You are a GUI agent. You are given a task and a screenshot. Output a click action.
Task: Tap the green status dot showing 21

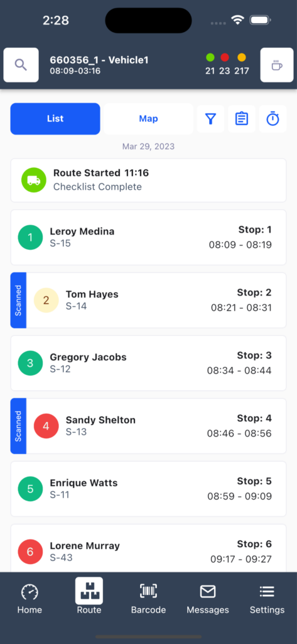point(210,57)
